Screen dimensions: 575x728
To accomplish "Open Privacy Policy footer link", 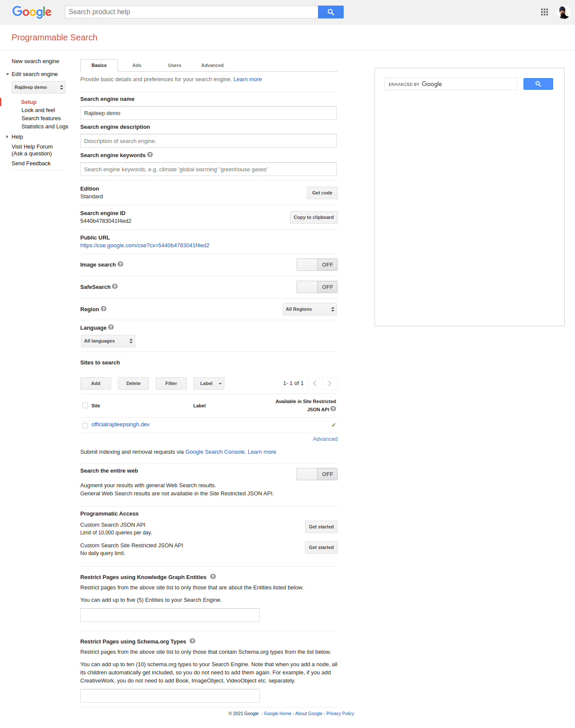I will [x=340, y=713].
